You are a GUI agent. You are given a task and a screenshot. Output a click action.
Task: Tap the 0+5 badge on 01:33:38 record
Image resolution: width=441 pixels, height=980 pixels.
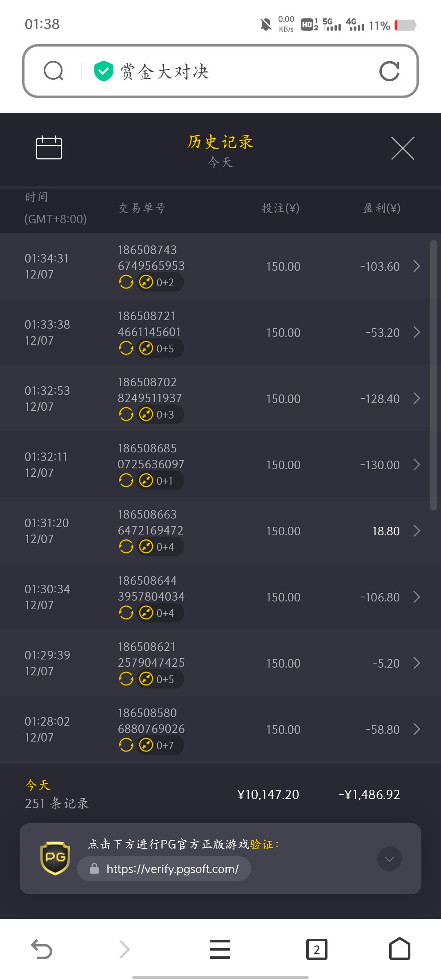point(160,348)
